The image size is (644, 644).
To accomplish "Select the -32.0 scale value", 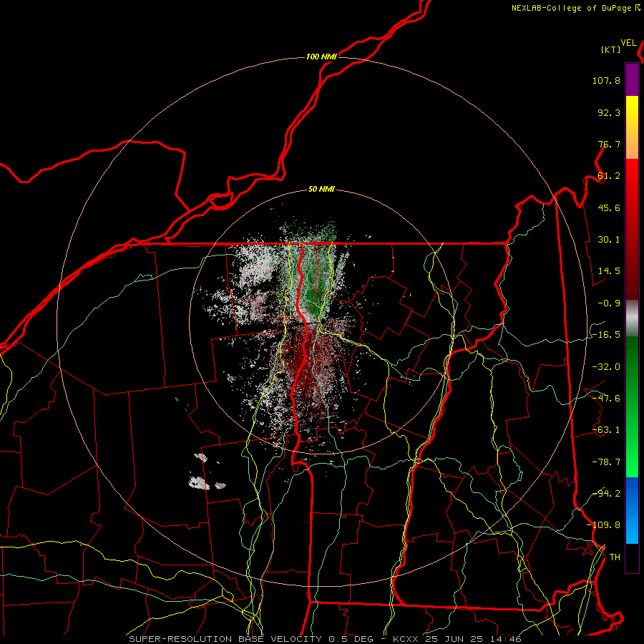I will (606, 367).
